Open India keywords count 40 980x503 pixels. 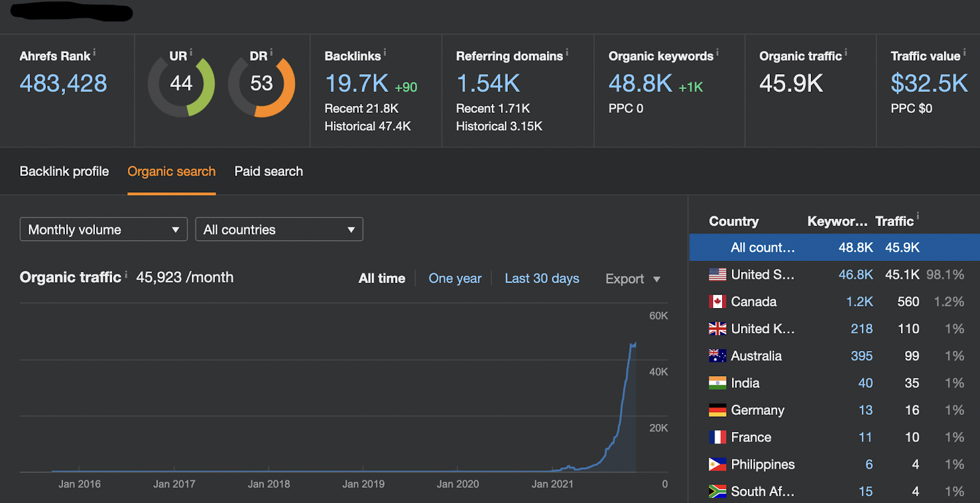click(865, 383)
